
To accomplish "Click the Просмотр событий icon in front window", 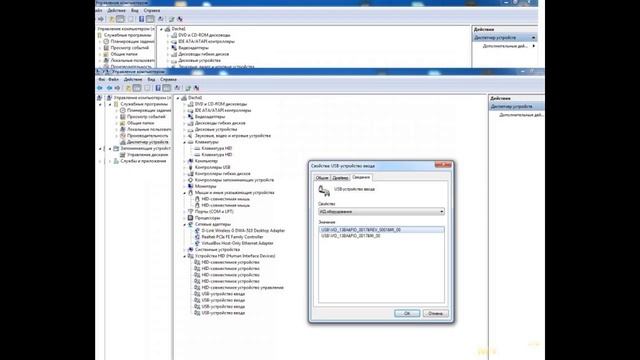I will (x=122, y=117).
